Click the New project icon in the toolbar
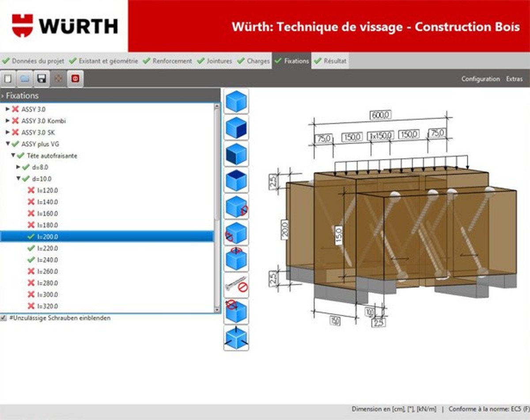The width and height of the screenshot is (530, 420). click(x=8, y=79)
